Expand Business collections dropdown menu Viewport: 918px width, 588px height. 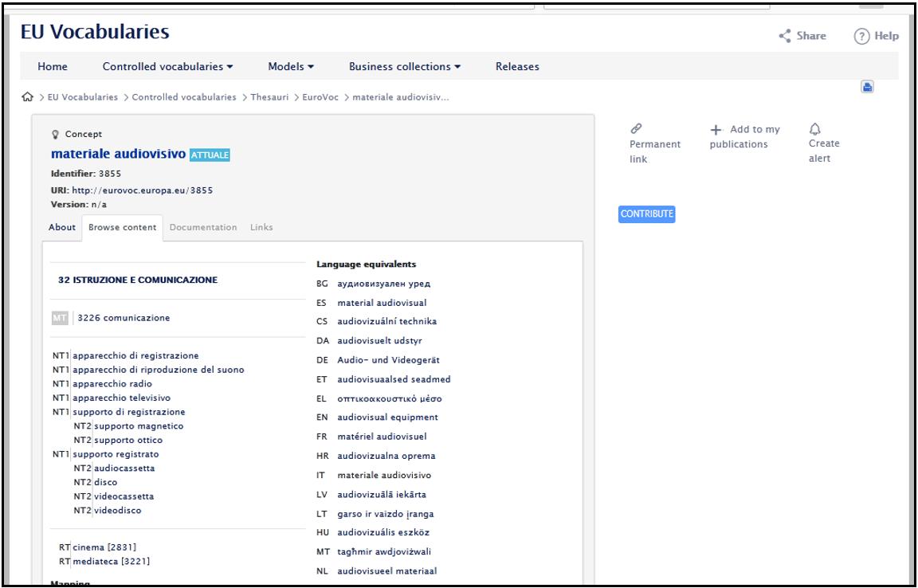(405, 67)
